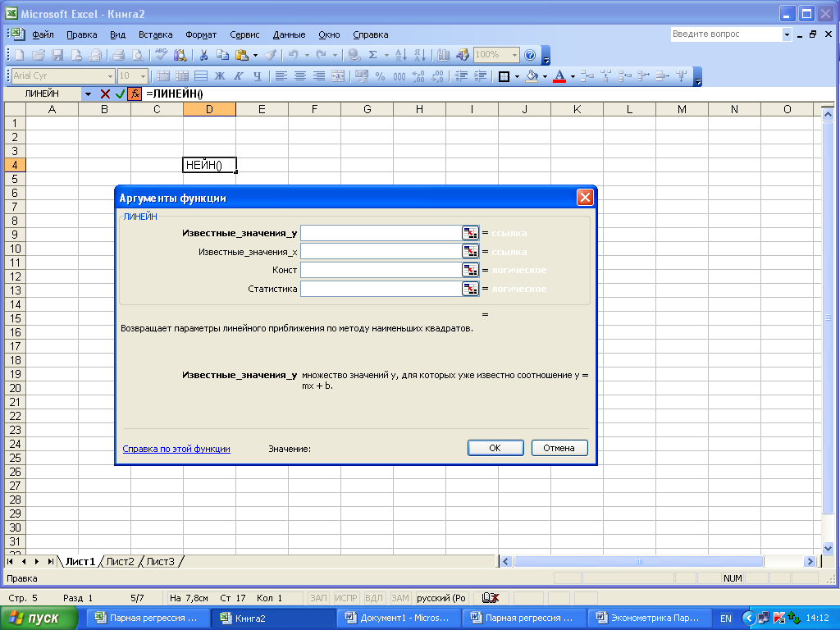Open the Fill Color dropdown arrow
840x630 pixels.
pos(545,76)
